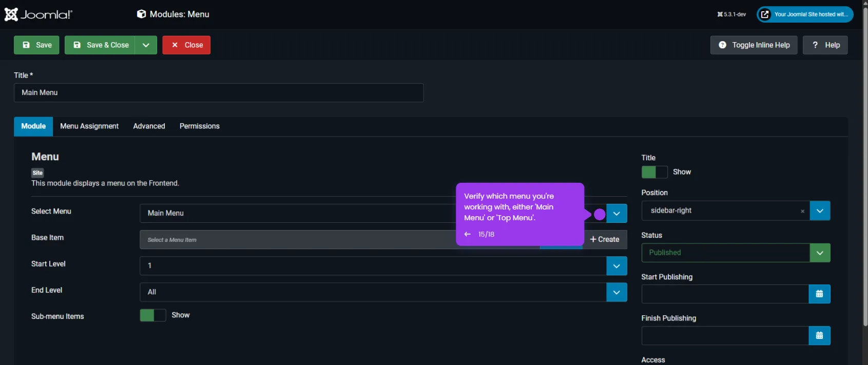
Task: Click the 'Menu' heading text
Action: pyautogui.click(x=45, y=157)
